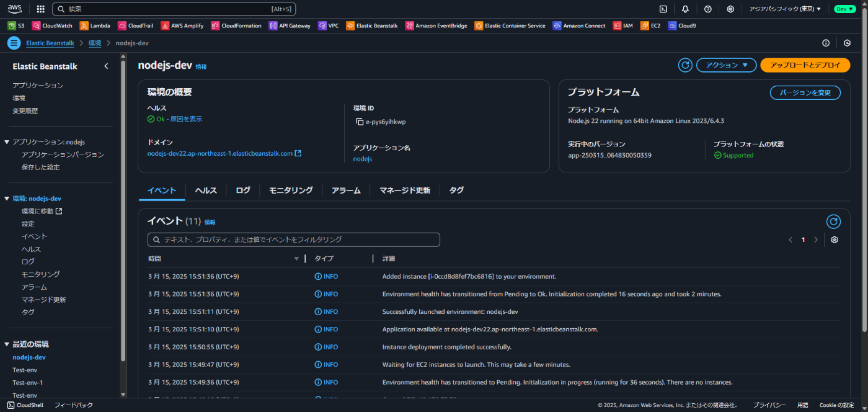Open the clock icon beside info panel

pos(848,43)
